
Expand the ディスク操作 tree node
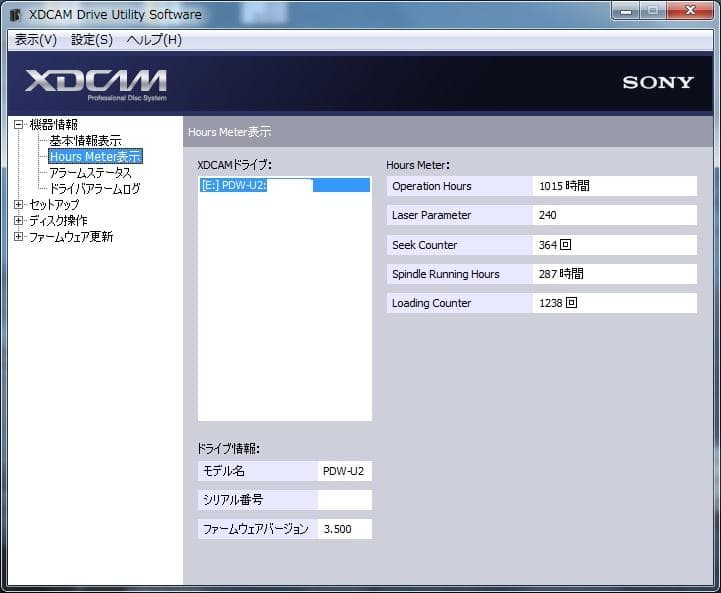coord(18,221)
